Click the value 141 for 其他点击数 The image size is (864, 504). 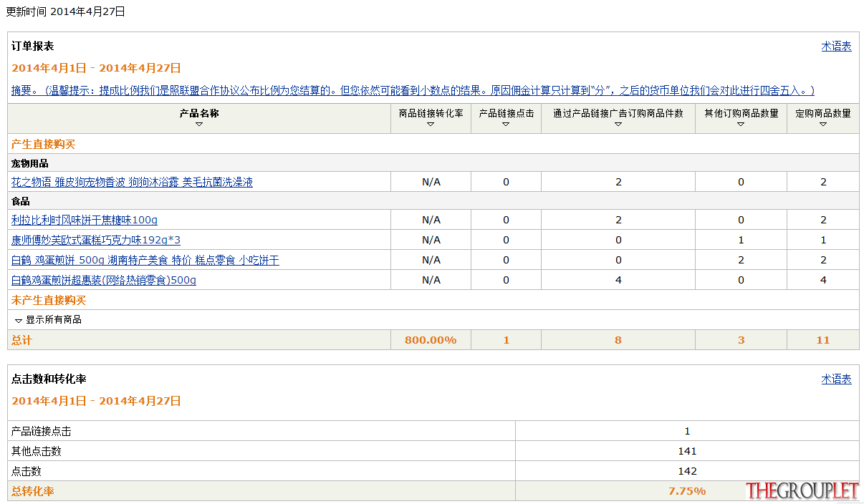pos(687,451)
